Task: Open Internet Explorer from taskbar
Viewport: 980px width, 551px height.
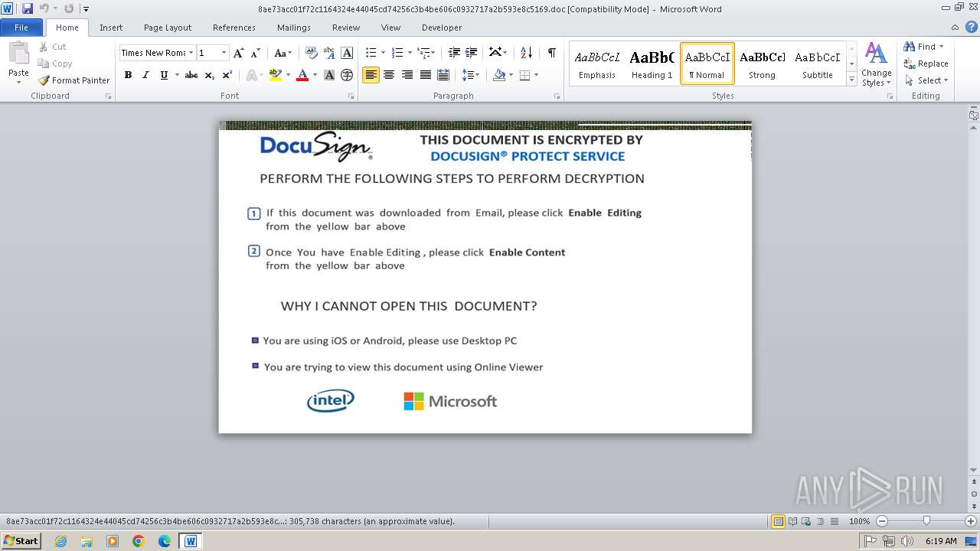Action: 60,541
